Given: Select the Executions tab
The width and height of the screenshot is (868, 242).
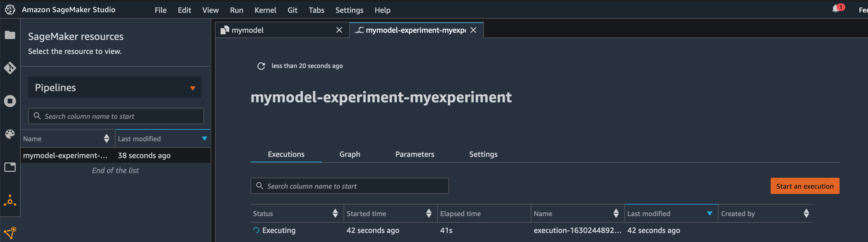Looking at the screenshot, I should [x=286, y=154].
